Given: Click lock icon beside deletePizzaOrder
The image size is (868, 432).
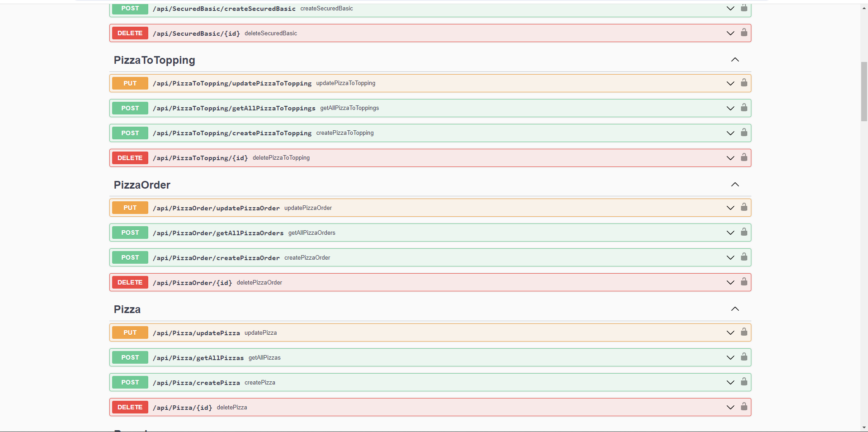Looking at the screenshot, I should (744, 282).
